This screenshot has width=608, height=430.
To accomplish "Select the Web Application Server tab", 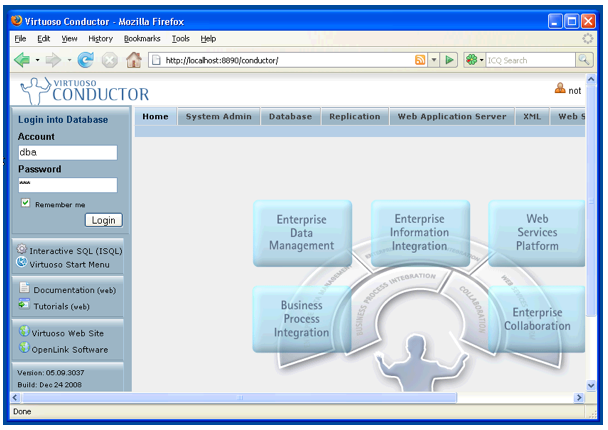I will coord(451,116).
